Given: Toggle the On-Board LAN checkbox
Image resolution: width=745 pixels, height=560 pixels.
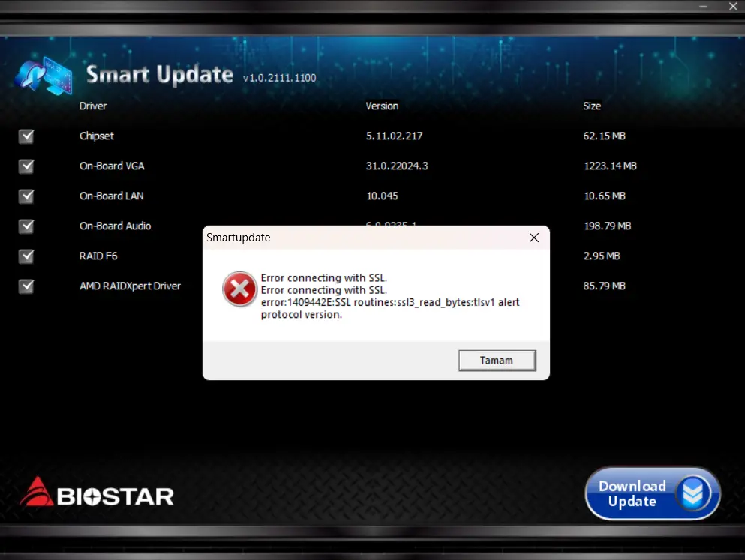Looking at the screenshot, I should (26, 196).
